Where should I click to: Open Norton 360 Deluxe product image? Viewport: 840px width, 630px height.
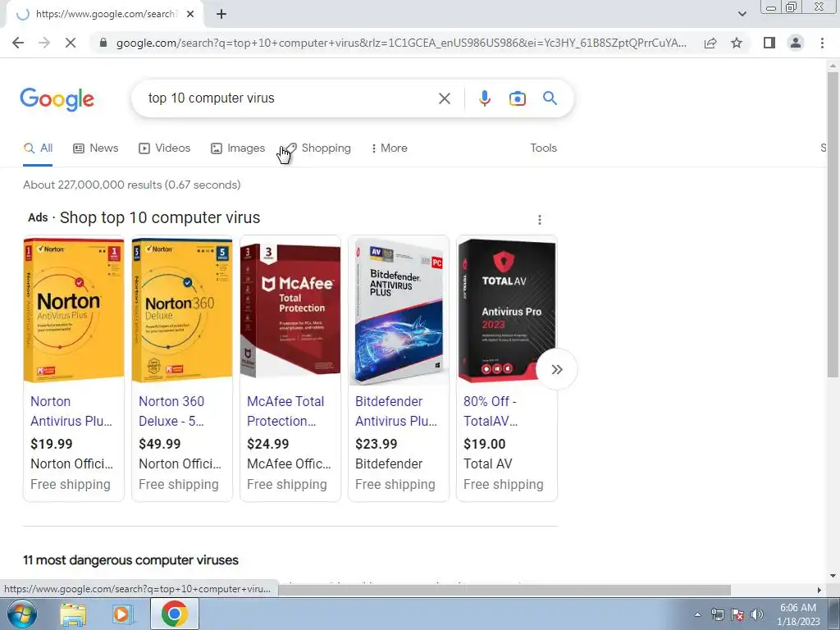tap(182, 311)
